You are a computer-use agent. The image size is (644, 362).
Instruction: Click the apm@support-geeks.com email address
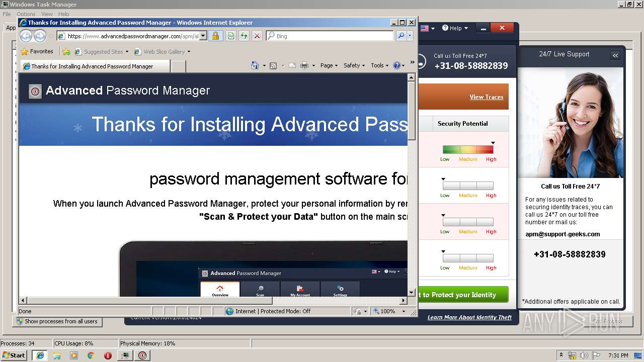point(562,234)
